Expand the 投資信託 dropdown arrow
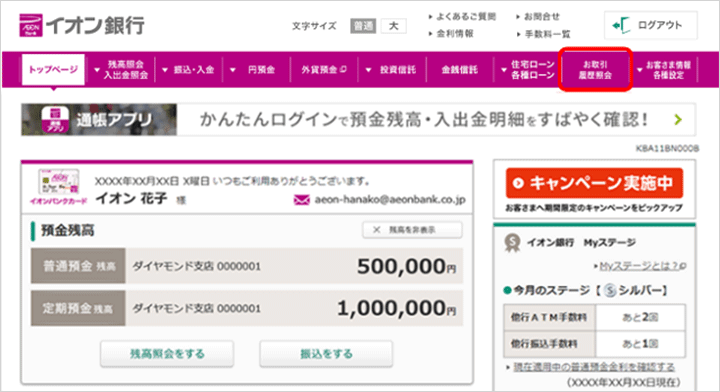The width and height of the screenshot is (720, 392). point(368,70)
